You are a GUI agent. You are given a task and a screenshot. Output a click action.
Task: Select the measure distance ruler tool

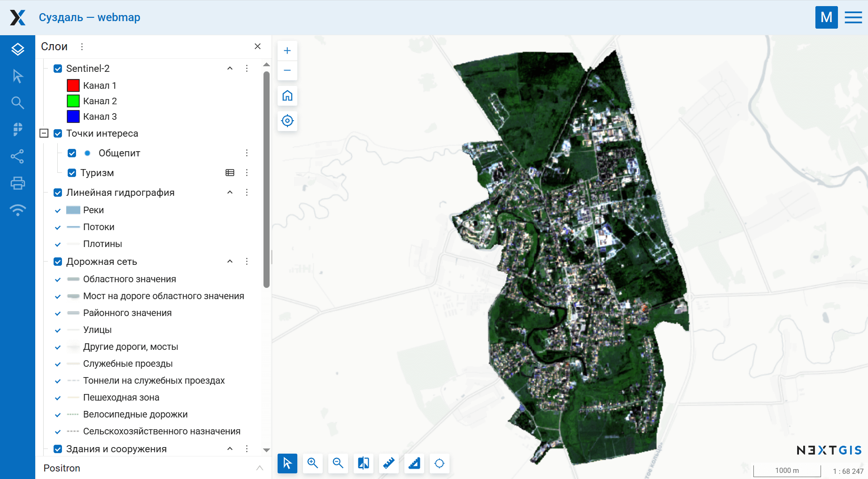pos(389,464)
